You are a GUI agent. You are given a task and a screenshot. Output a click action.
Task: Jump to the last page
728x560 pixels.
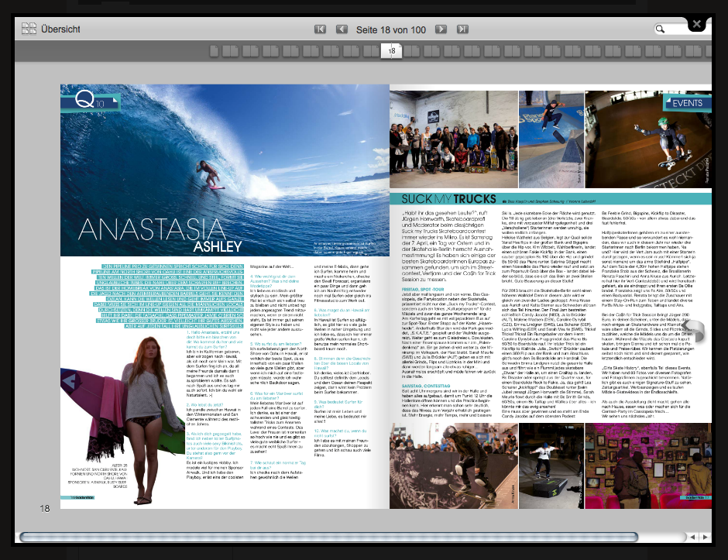462,29
